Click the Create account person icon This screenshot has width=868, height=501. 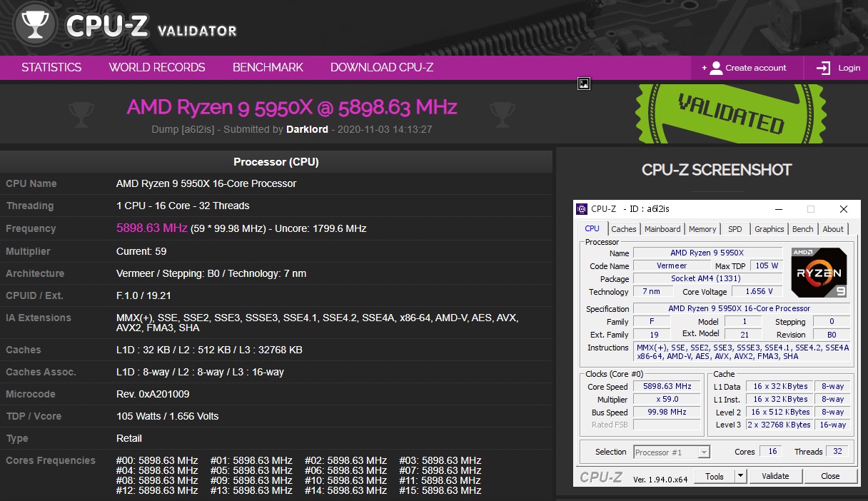coord(716,68)
